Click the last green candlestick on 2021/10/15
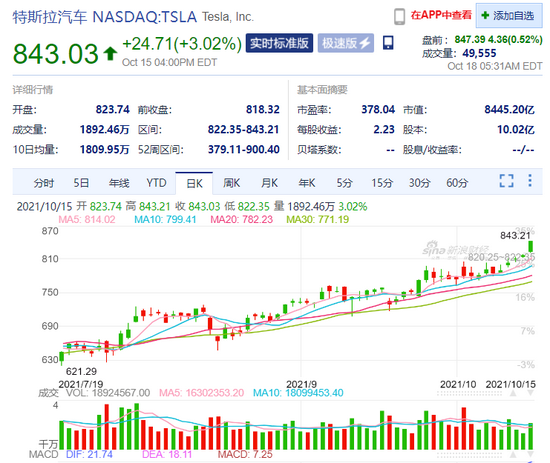 530,247
